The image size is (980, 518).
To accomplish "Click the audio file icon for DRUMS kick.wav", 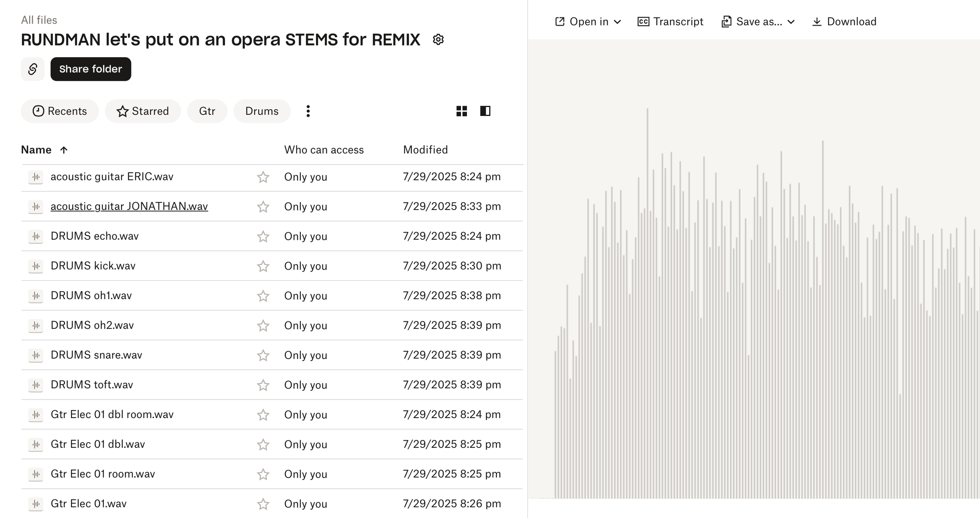I will pyautogui.click(x=36, y=266).
